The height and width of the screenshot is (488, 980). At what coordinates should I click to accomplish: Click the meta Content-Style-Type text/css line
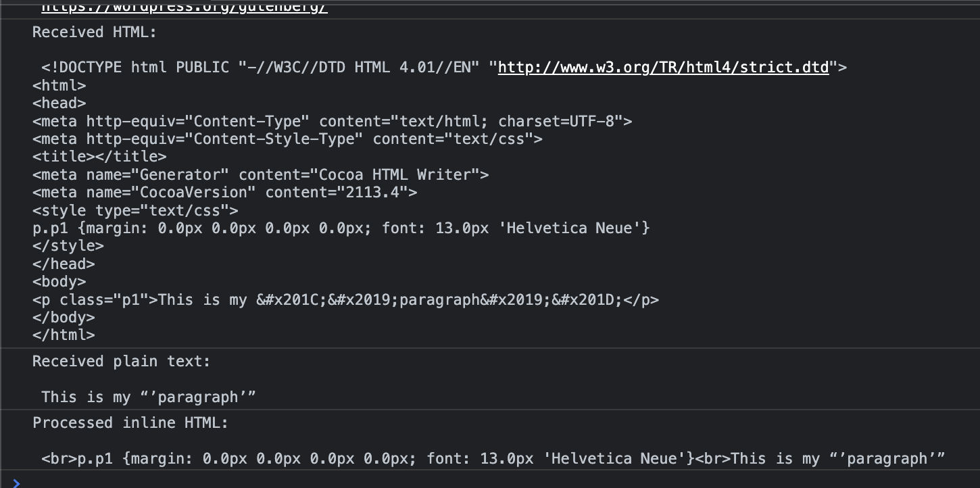(x=287, y=139)
